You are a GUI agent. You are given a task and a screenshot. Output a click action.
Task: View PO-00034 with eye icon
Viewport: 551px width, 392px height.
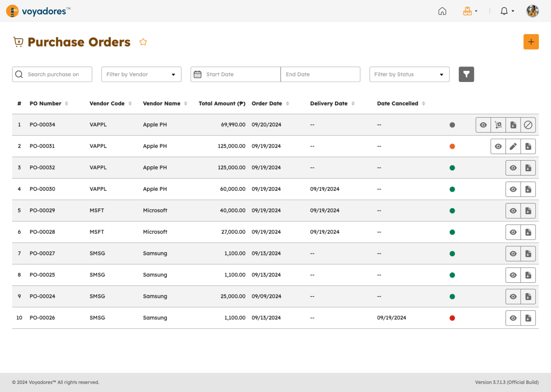pos(483,125)
